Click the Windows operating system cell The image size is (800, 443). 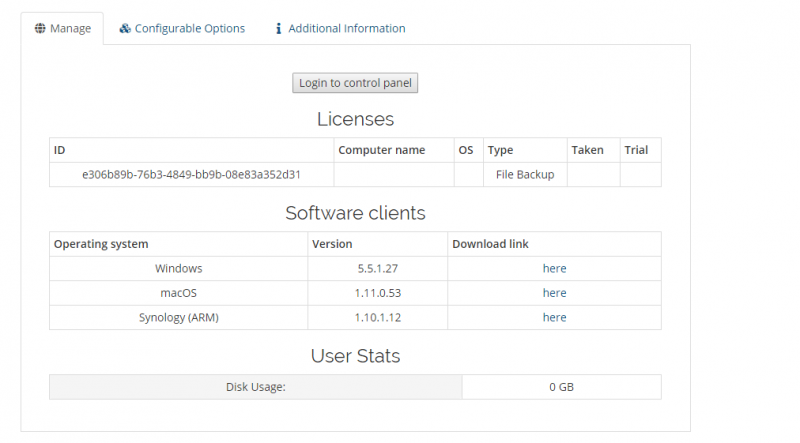coord(179,268)
